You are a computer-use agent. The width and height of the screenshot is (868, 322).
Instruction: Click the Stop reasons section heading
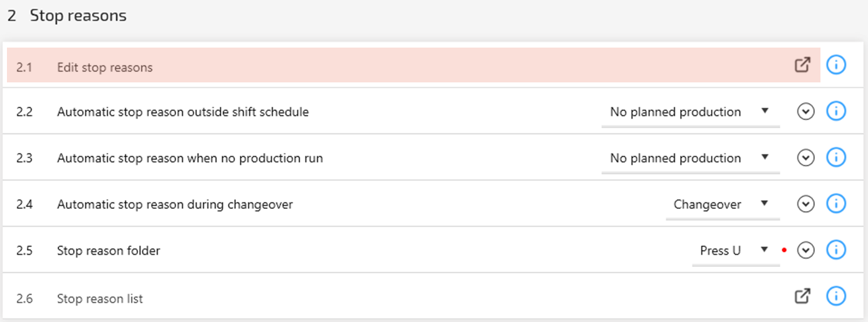click(x=78, y=16)
